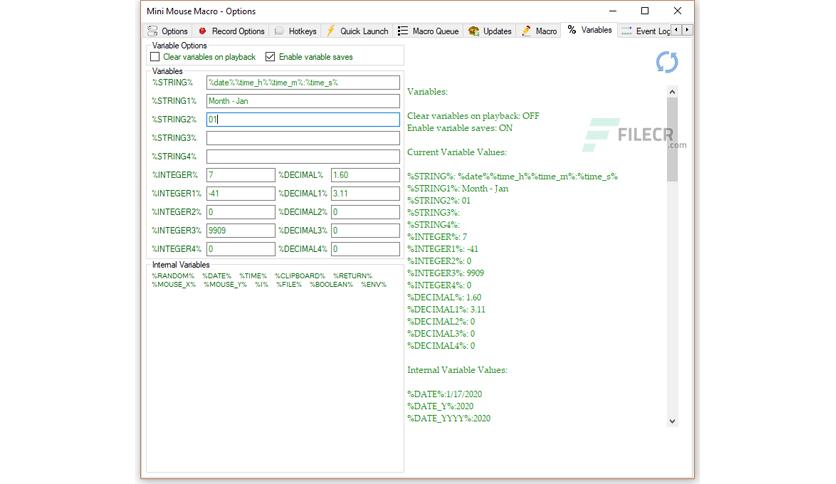Click the Updates tab icon
This screenshot has height=484, width=836.
pyautogui.click(x=473, y=31)
